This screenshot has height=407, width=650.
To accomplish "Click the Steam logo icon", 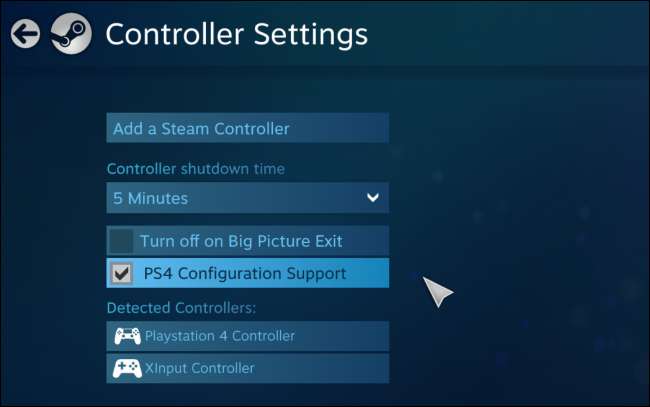I will (x=71, y=34).
